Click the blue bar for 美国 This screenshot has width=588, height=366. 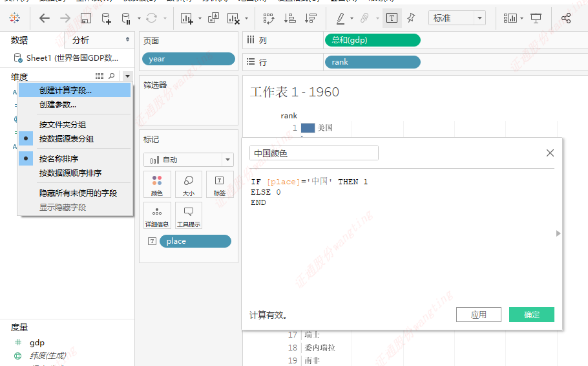pyautogui.click(x=308, y=128)
